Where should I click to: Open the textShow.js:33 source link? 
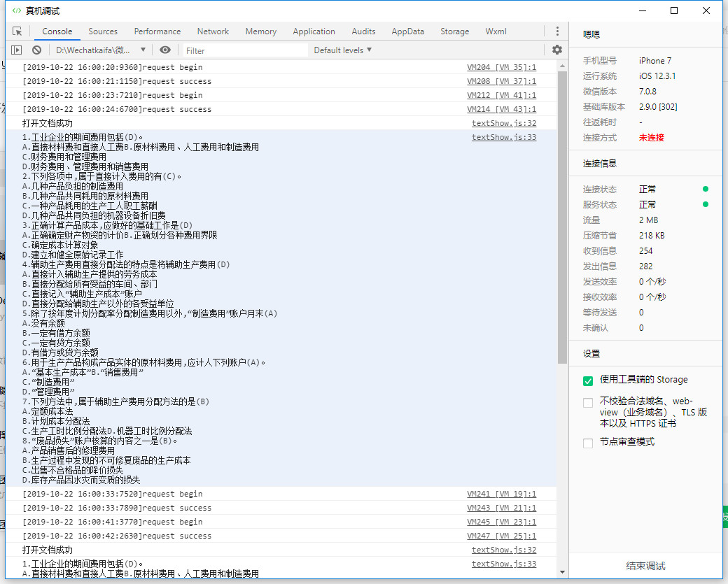coord(503,137)
